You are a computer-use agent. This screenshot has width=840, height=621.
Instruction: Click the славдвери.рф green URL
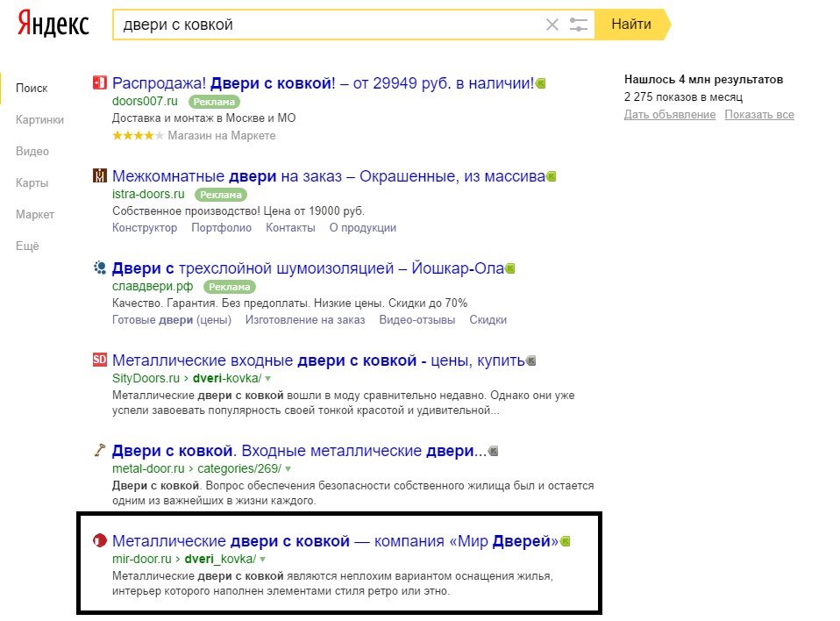[153, 286]
